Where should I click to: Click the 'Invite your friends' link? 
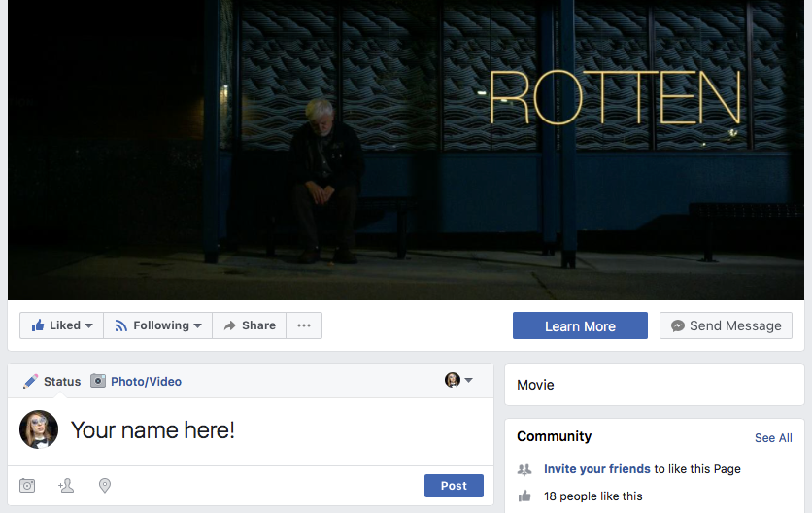pyautogui.click(x=596, y=469)
